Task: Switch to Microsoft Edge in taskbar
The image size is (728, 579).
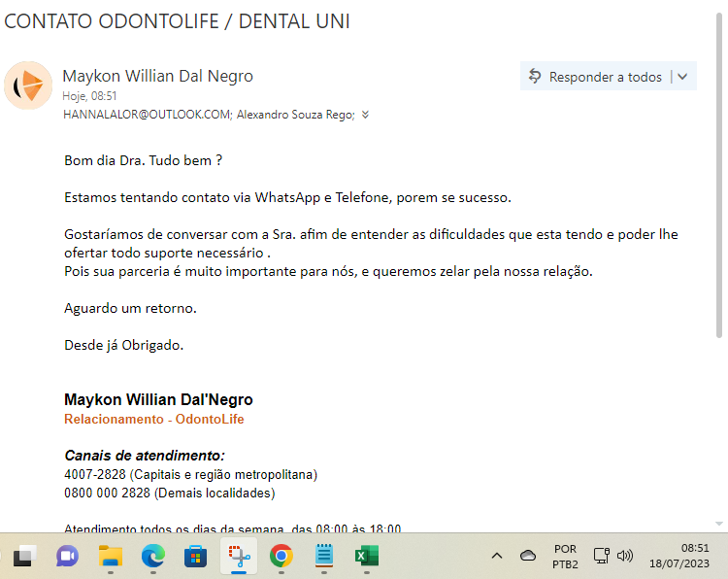Action: click(153, 556)
